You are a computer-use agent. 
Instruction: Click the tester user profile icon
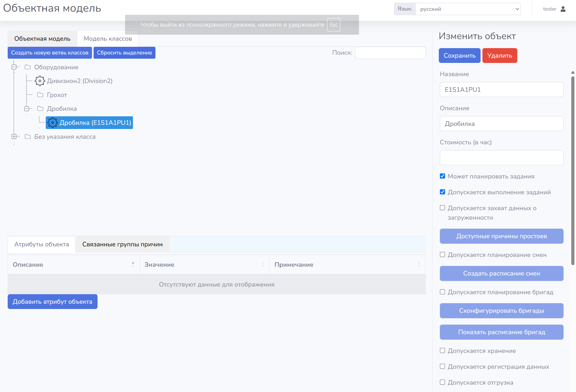563,9
